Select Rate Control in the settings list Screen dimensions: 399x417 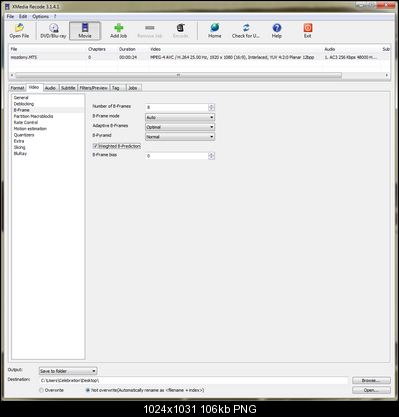click(26, 122)
